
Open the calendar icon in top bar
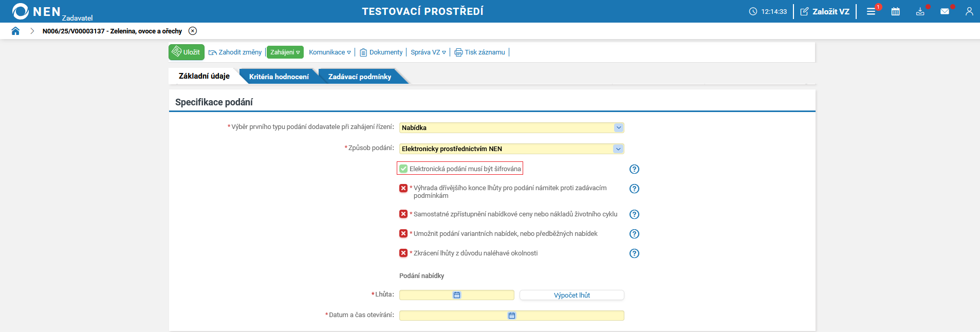895,11
